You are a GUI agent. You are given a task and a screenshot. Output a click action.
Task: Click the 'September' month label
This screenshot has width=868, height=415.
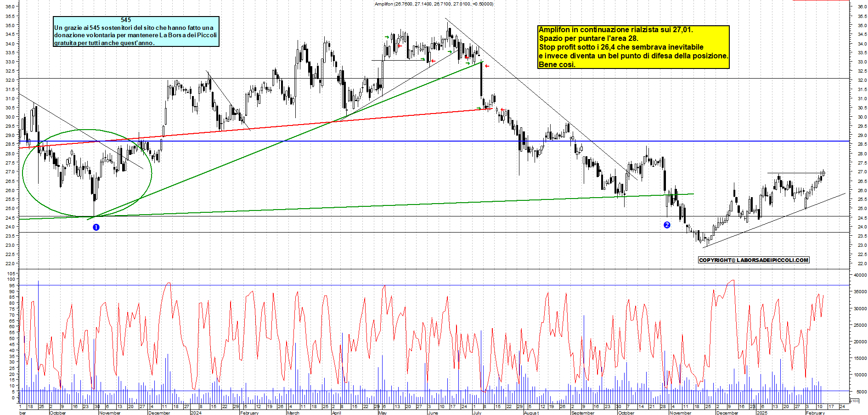tap(582, 413)
